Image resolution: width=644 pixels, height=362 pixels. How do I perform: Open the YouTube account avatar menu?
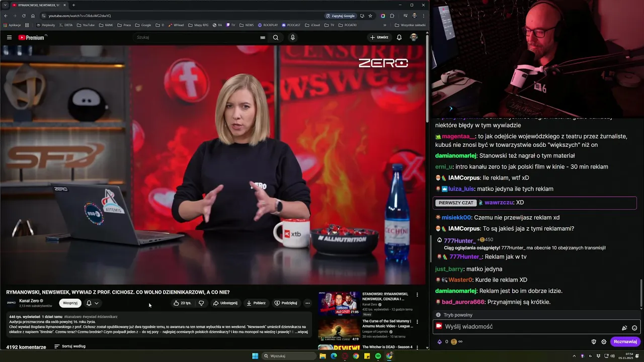point(414,37)
